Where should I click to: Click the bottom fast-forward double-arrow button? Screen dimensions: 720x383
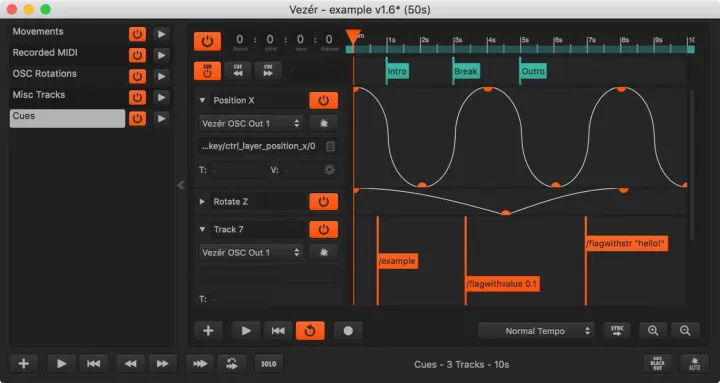[x=163, y=364]
